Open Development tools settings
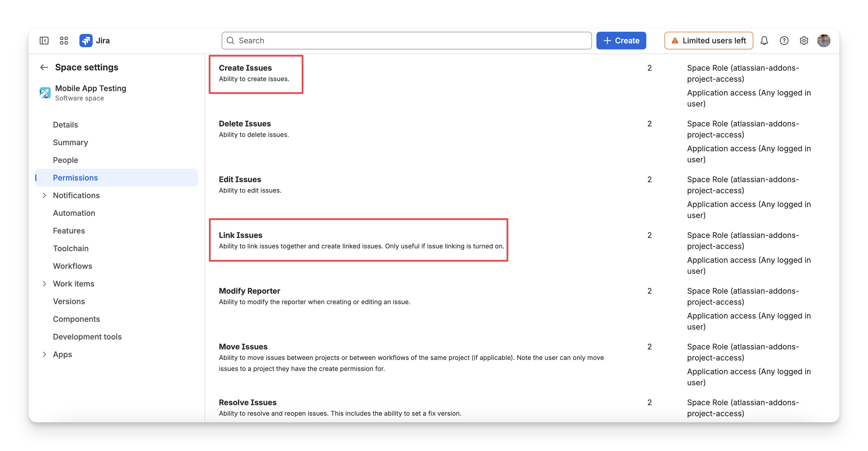 point(87,337)
